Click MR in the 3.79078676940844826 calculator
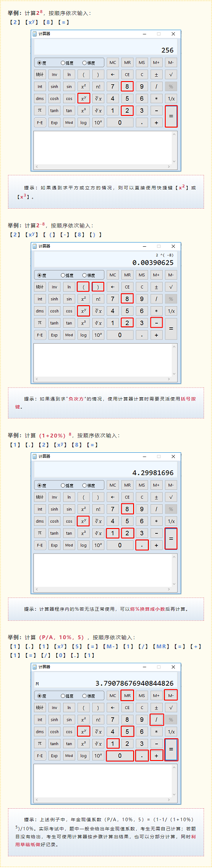The width and height of the screenshot is (212, 868). tap(127, 695)
